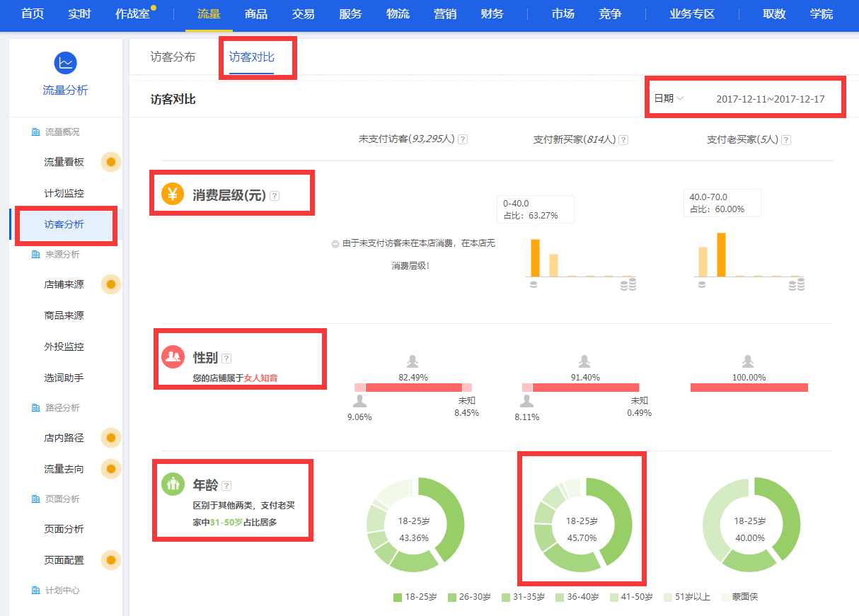Open the 商品 top menu
The width and height of the screenshot is (859, 616).
click(255, 14)
